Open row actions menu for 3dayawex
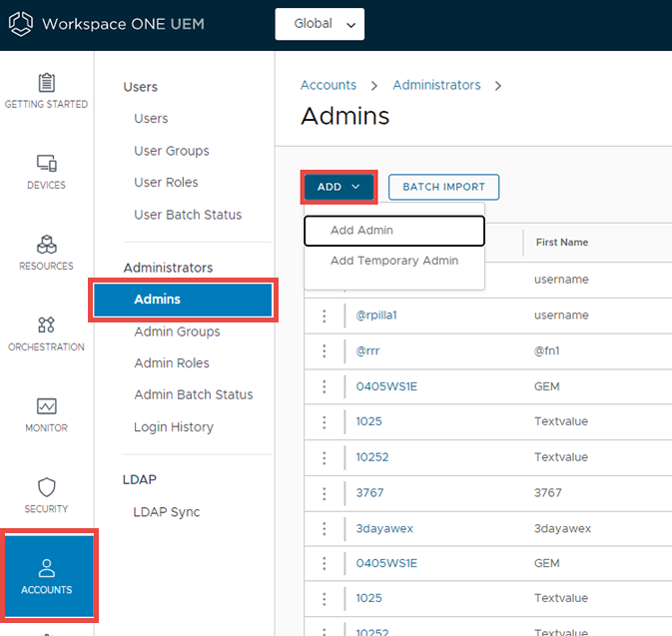672x636 pixels. [x=324, y=529]
